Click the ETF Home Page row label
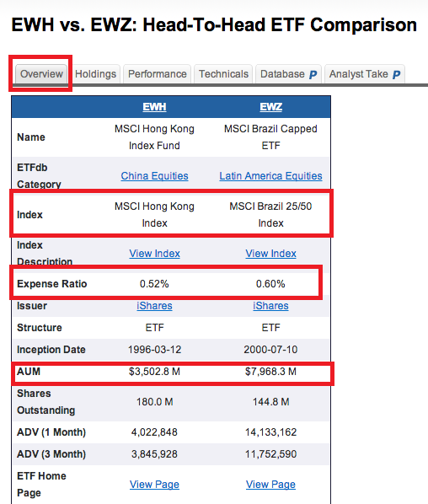Image resolution: width=428 pixels, height=504 pixels. point(41,485)
